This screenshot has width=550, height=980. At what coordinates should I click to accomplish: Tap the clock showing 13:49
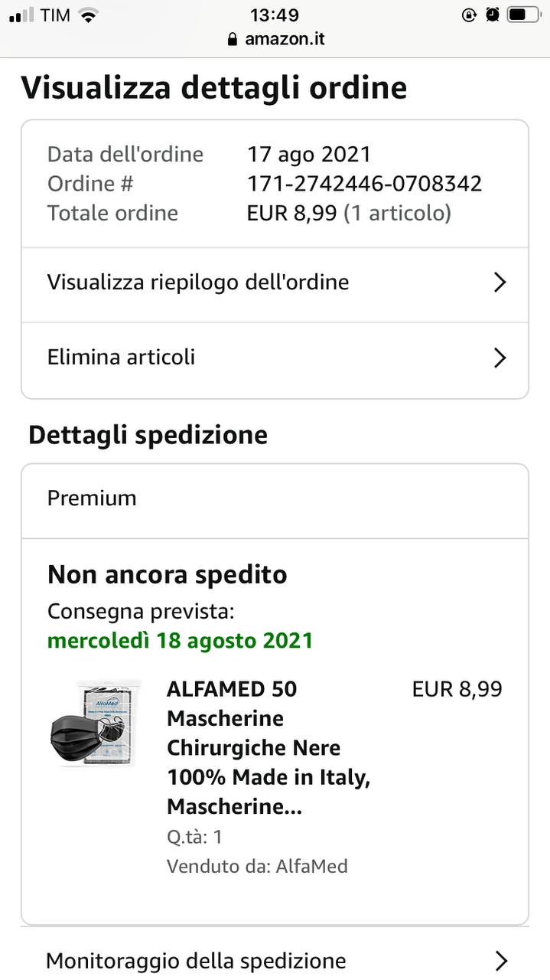pyautogui.click(x=275, y=15)
